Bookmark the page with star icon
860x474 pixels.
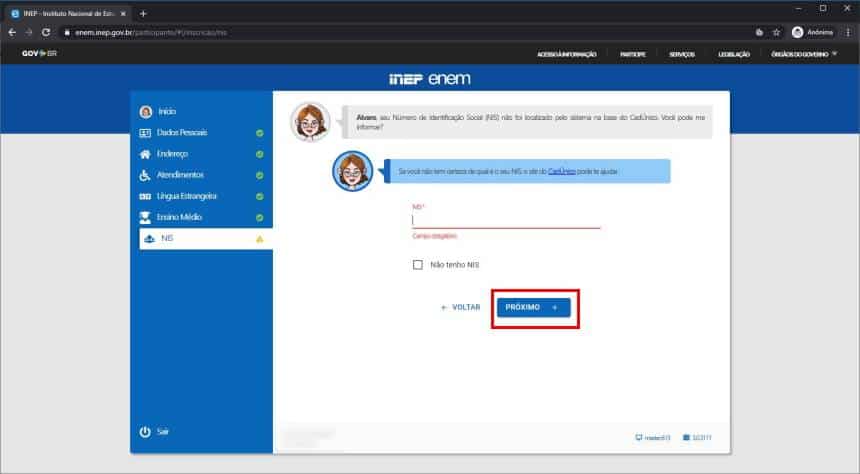[777, 32]
